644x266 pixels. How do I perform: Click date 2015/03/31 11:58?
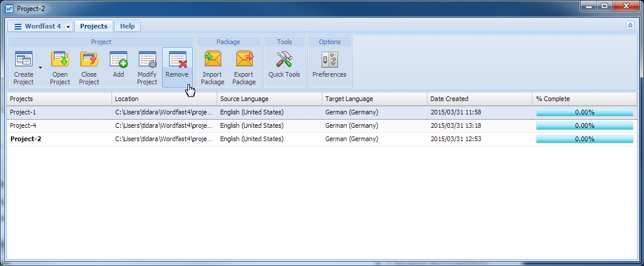456,112
